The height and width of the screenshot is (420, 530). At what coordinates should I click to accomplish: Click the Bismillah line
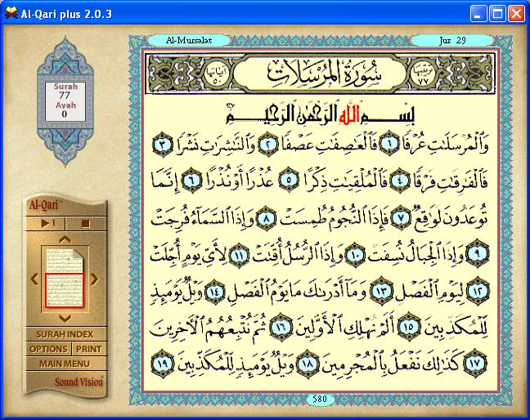click(320, 114)
